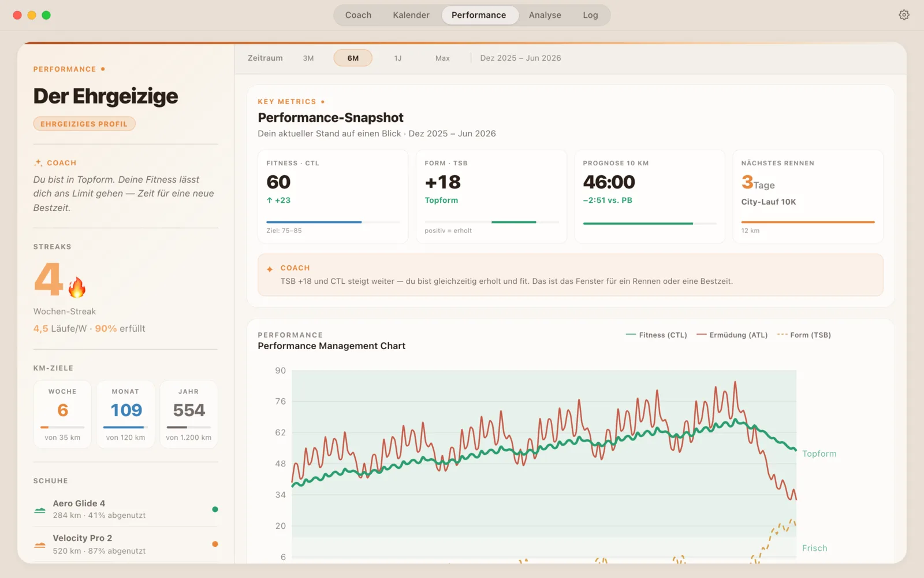Click the Performance-Snapshot heading

pos(330,117)
